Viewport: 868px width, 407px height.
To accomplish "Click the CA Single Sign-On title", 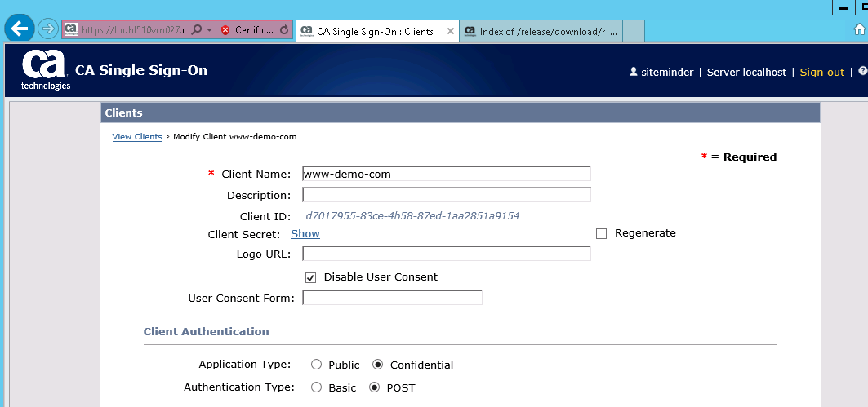I will pos(141,70).
